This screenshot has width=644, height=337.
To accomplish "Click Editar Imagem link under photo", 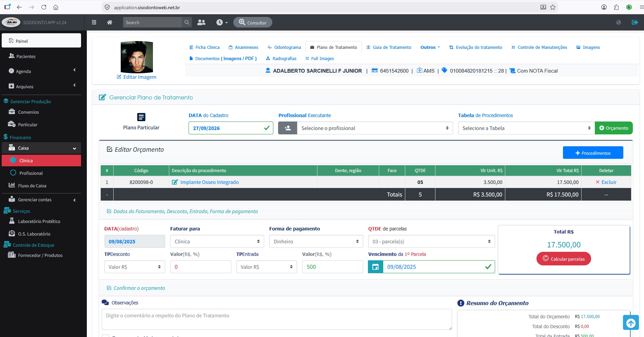I will point(137,77).
